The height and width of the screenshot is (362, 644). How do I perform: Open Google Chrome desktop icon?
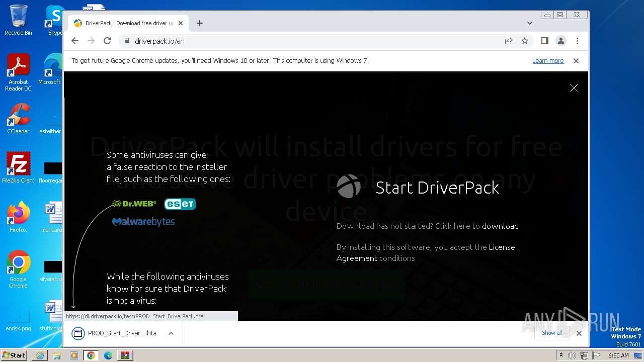pos(18,269)
